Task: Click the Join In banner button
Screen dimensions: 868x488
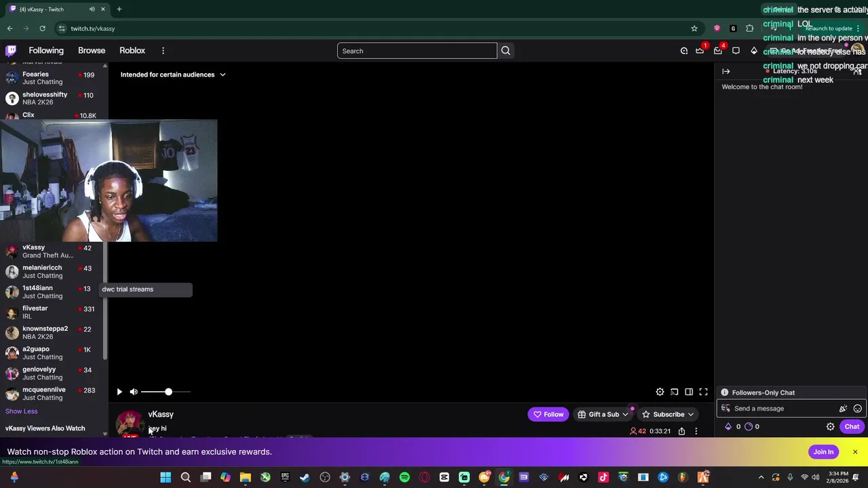Action: (x=823, y=452)
